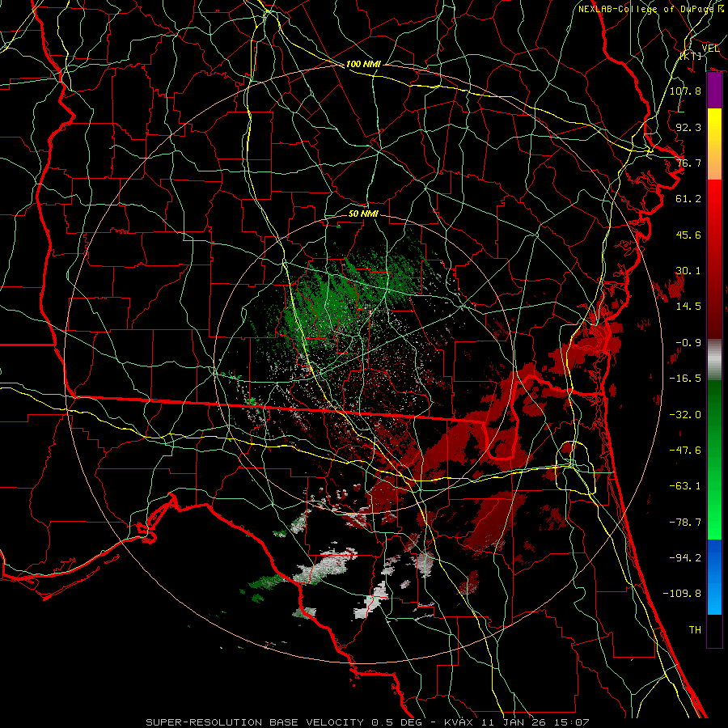Click the "[KT]" units label

[x=691, y=56]
